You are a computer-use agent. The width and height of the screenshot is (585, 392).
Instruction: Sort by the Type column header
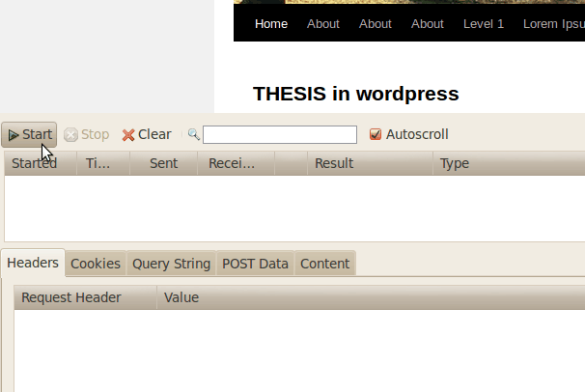509,163
